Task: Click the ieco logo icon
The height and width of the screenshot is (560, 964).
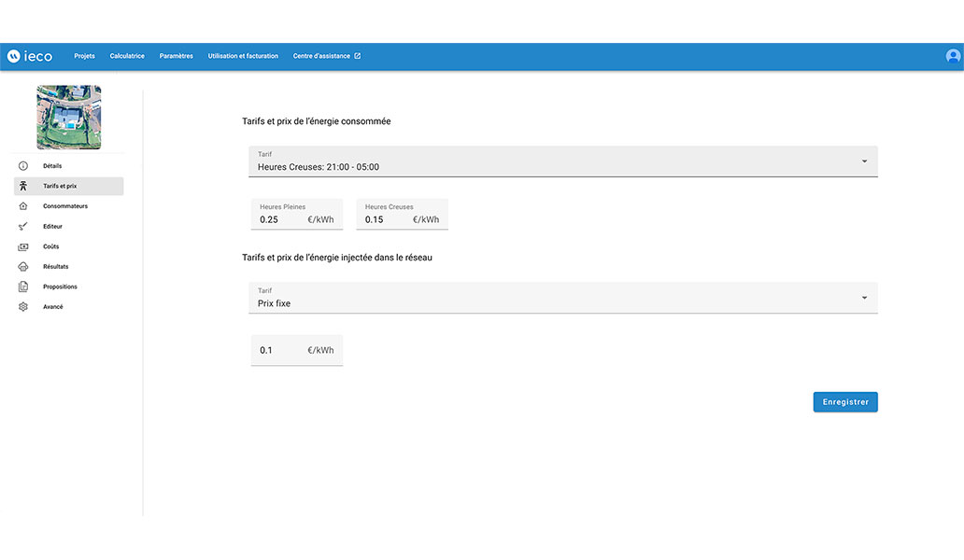Action: click(x=14, y=56)
